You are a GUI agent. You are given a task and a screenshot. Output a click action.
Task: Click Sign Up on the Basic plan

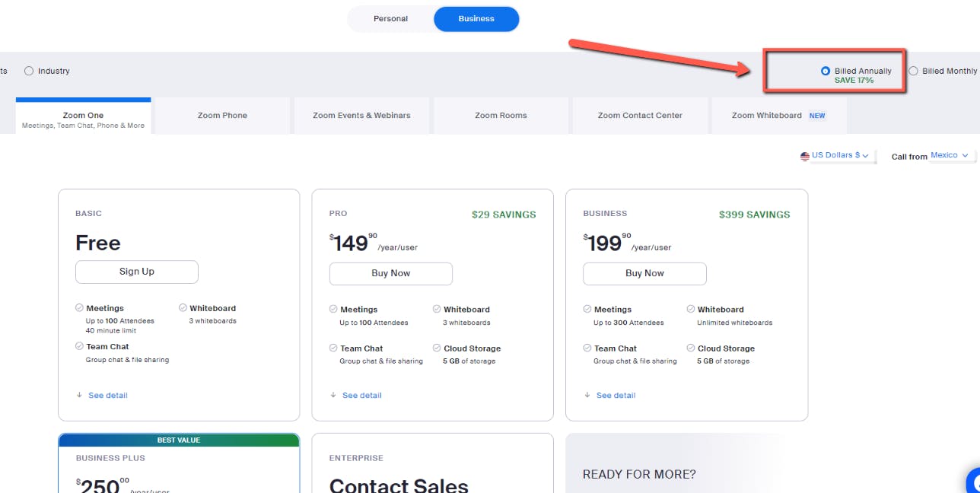click(x=137, y=272)
